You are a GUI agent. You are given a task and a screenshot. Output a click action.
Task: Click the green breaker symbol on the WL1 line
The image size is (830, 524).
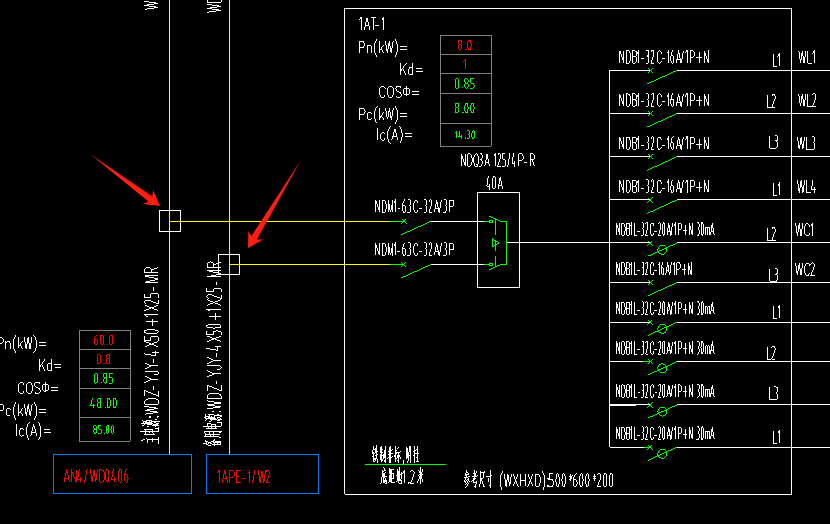click(x=662, y=76)
